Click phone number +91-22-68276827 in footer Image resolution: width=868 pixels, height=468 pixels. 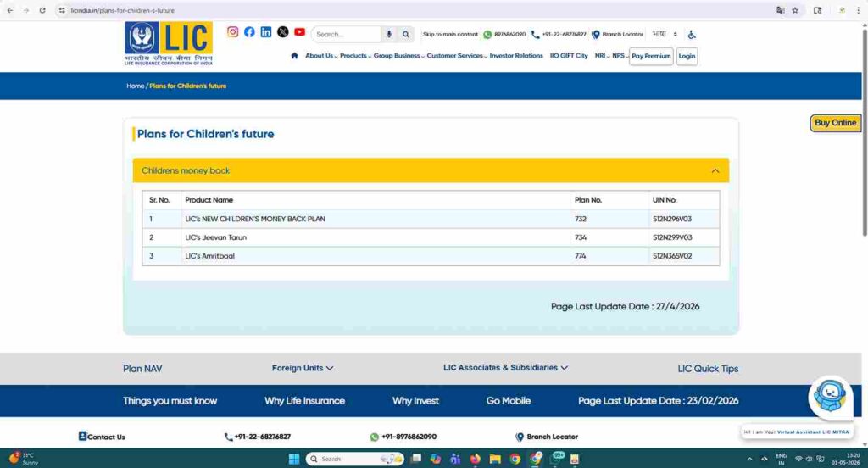pos(263,437)
